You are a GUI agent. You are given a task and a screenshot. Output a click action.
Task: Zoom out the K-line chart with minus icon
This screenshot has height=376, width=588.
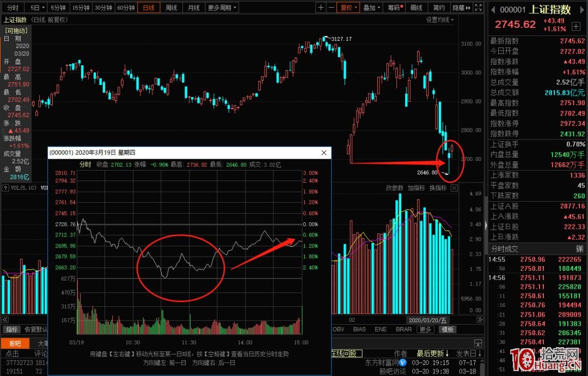pyautogui.click(x=331, y=8)
